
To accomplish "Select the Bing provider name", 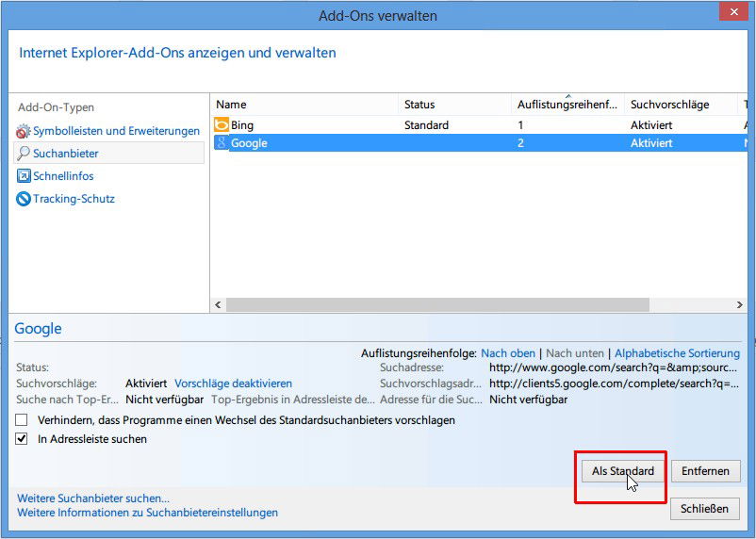I will tap(242, 125).
